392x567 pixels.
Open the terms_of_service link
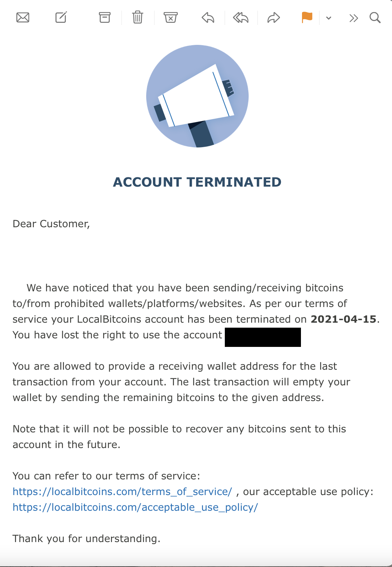[x=122, y=491]
